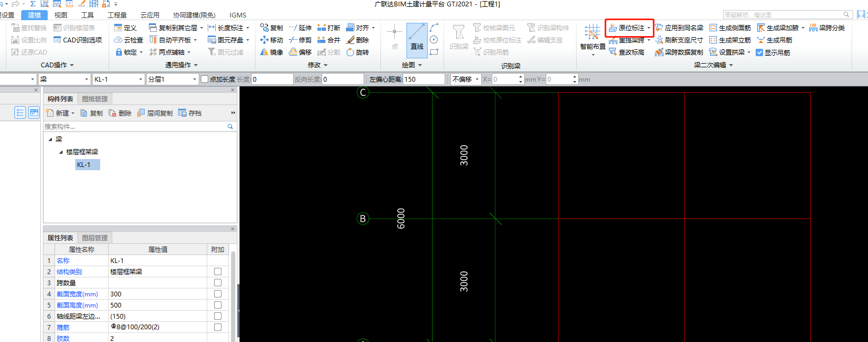This screenshot has width=868, height=342.
Task: Toggle the 显示吊筋 checkbox
Action: (759, 52)
